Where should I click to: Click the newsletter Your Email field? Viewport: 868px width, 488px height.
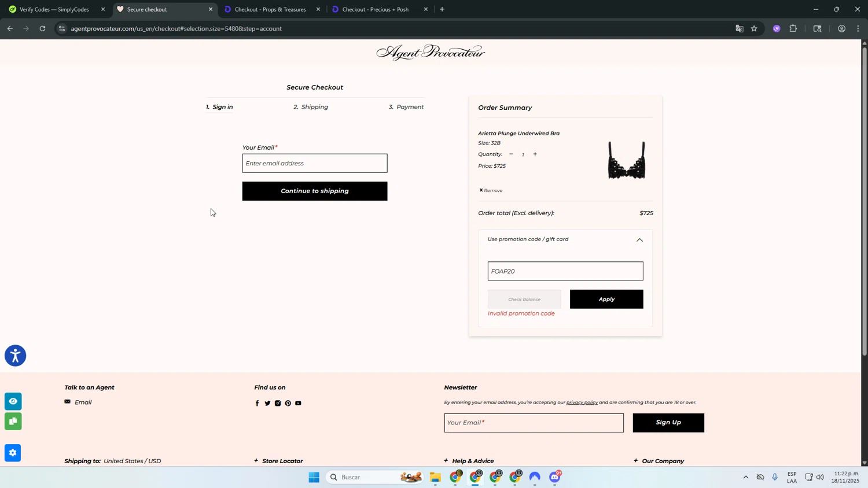[x=534, y=423]
